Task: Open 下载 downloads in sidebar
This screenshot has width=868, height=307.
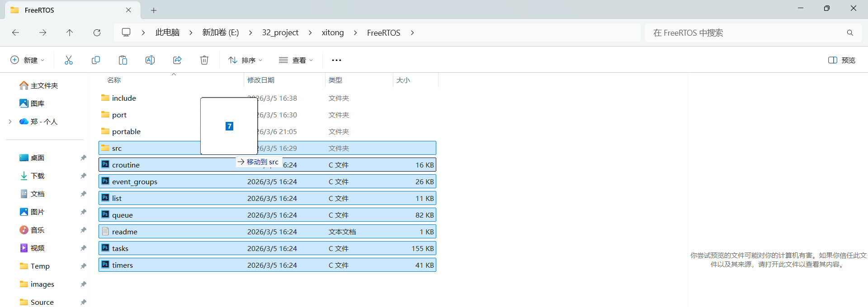Action: (32, 176)
